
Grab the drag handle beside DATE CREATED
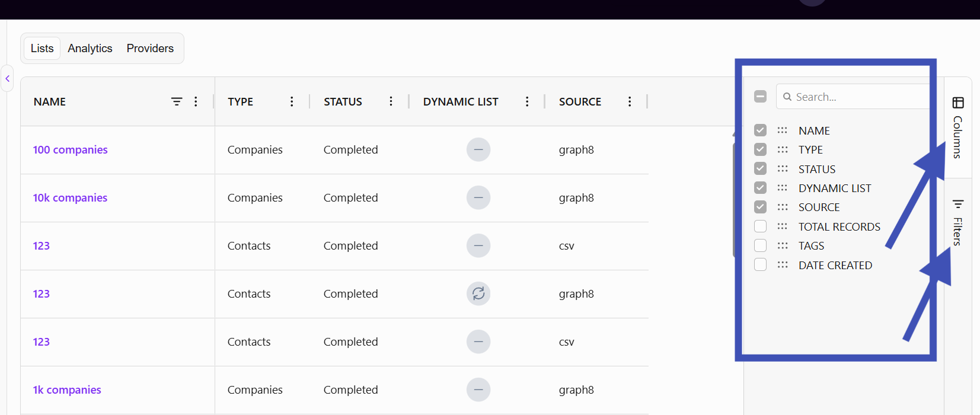point(783,265)
